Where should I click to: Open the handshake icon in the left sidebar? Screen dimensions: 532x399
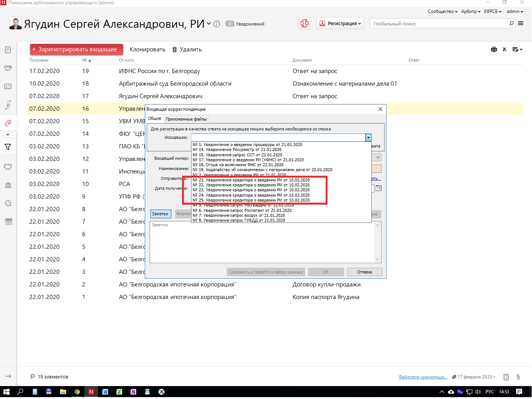click(8, 68)
